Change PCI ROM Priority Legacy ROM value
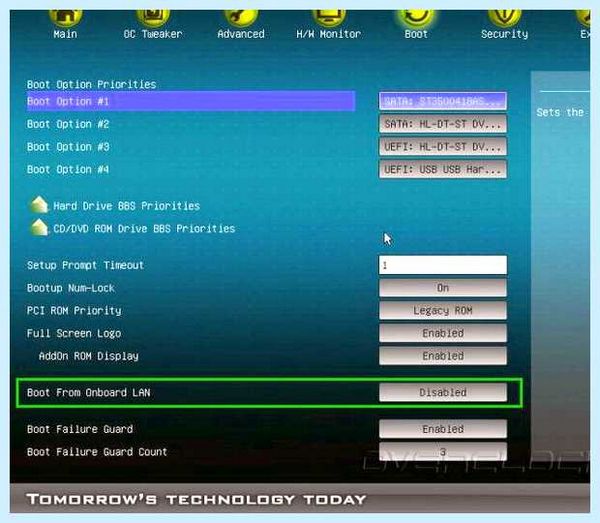The height and width of the screenshot is (523, 600). pos(443,310)
